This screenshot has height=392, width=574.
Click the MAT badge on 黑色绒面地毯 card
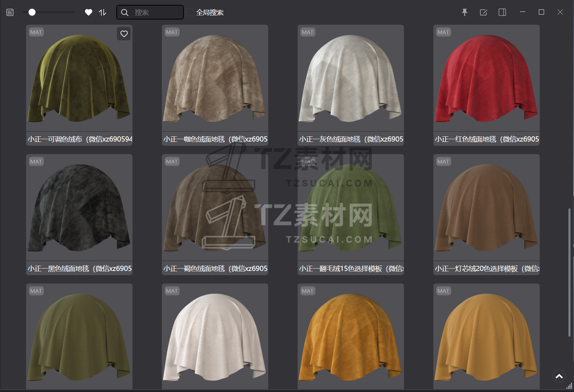[x=36, y=162]
